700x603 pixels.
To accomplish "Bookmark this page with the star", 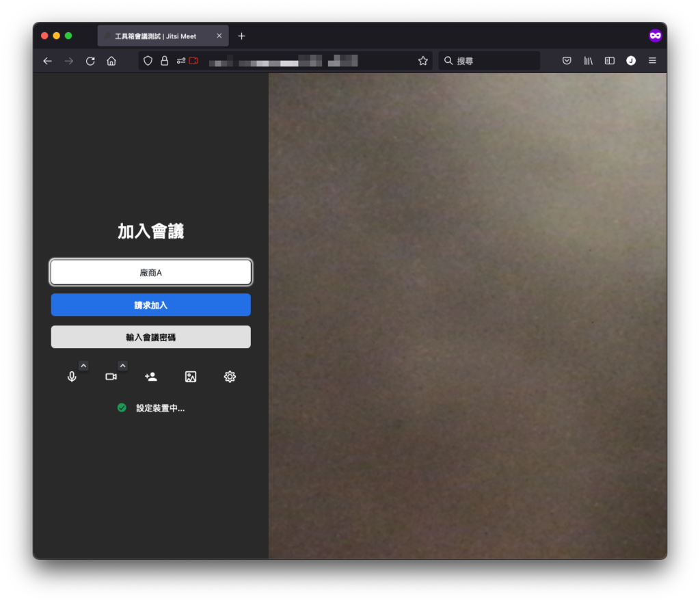I will [x=422, y=61].
